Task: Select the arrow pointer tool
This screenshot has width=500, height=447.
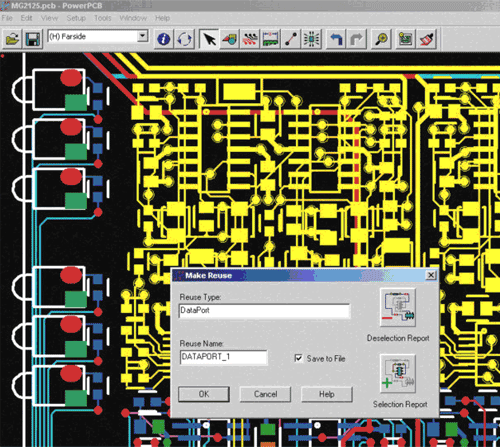Action: (209, 39)
